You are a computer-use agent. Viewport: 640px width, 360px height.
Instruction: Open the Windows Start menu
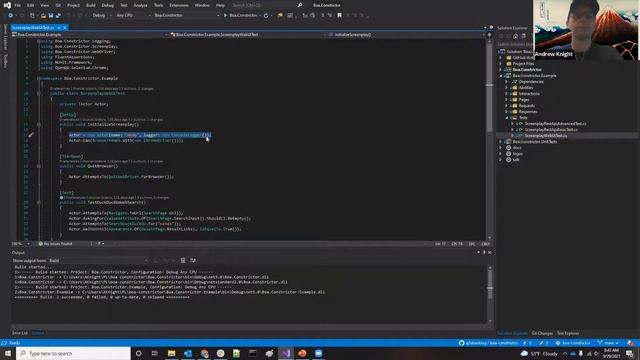point(8,353)
